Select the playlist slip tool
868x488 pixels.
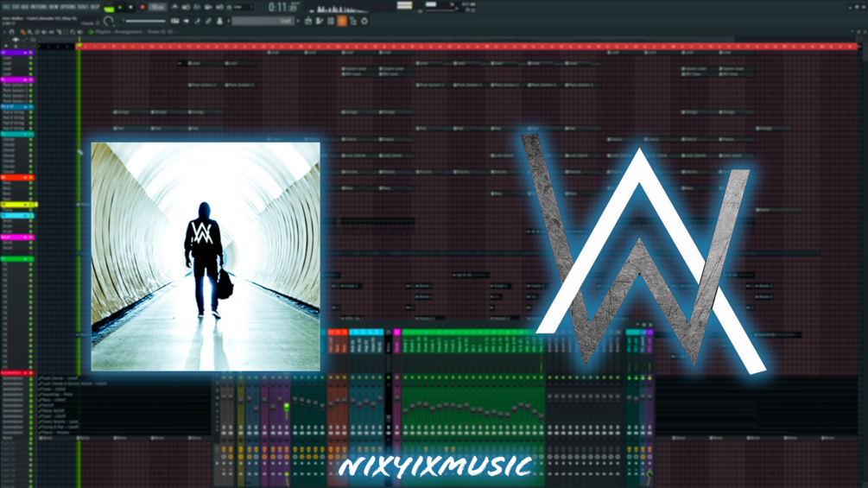click(51, 32)
